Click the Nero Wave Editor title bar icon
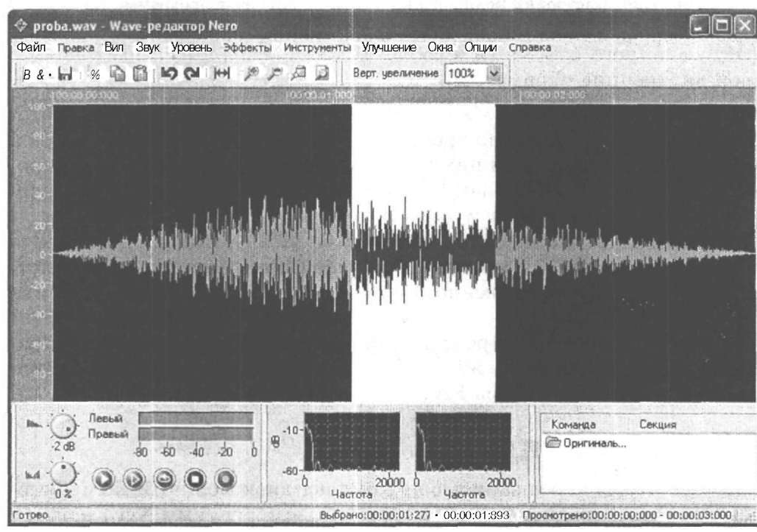Image resolution: width=757 pixels, height=532 pixels. pos(21,26)
